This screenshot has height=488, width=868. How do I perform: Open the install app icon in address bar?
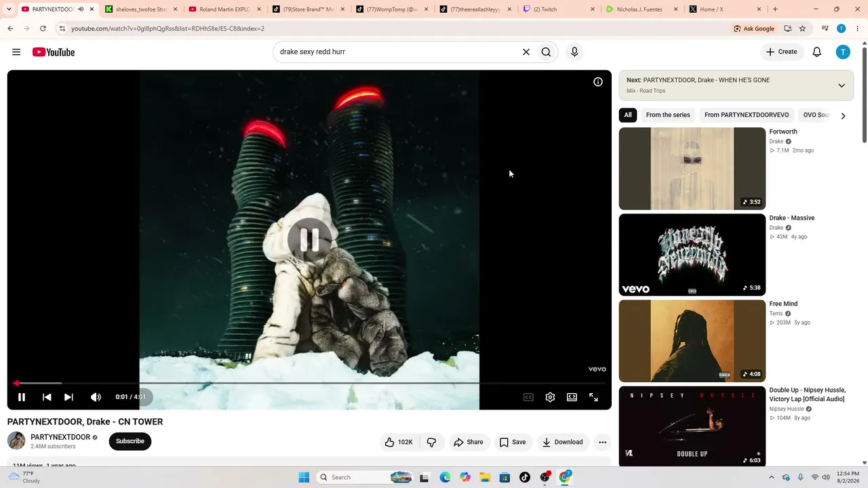click(787, 28)
